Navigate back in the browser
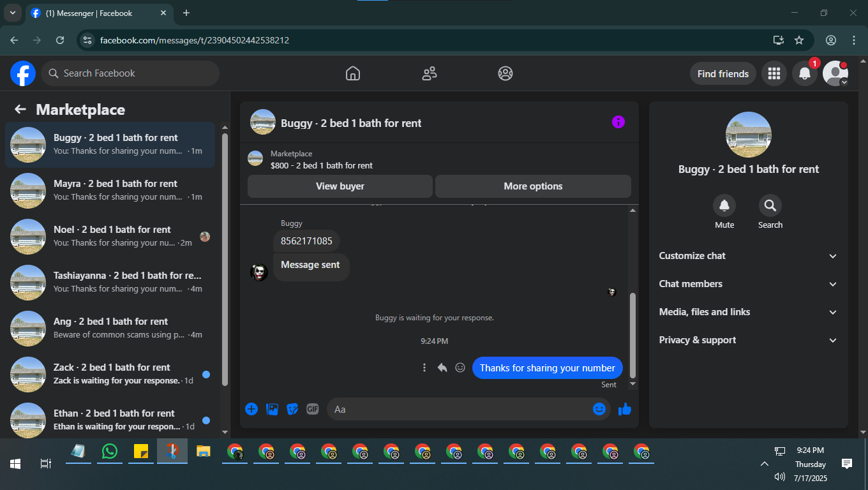Image resolution: width=868 pixels, height=490 pixels. pyautogui.click(x=14, y=40)
